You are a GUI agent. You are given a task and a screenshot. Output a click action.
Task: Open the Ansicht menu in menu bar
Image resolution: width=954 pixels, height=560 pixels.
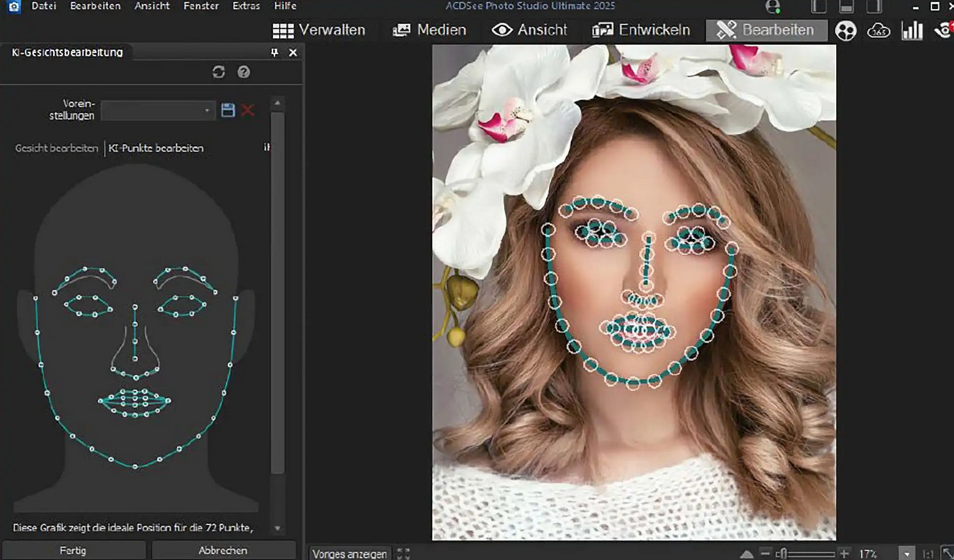click(x=151, y=6)
